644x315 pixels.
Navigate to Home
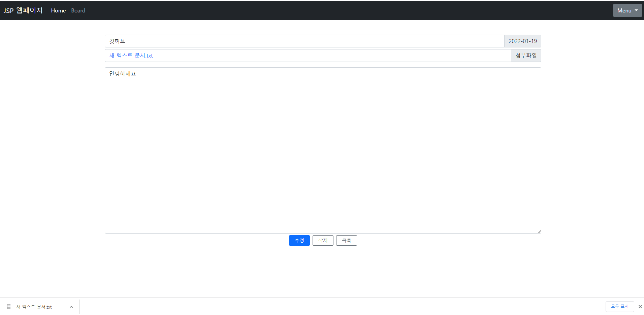pyautogui.click(x=58, y=10)
